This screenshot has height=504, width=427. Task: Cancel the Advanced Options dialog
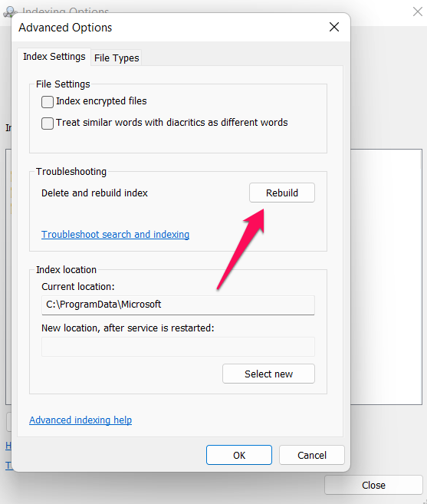click(312, 455)
